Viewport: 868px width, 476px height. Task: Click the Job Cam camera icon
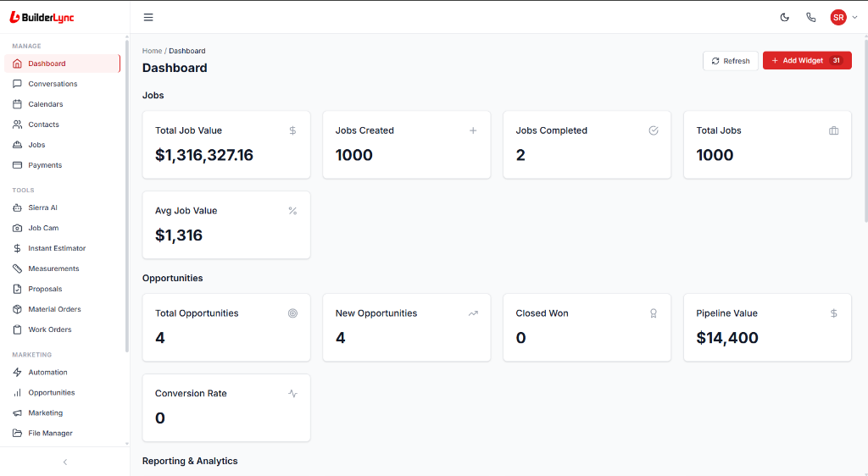(17, 228)
